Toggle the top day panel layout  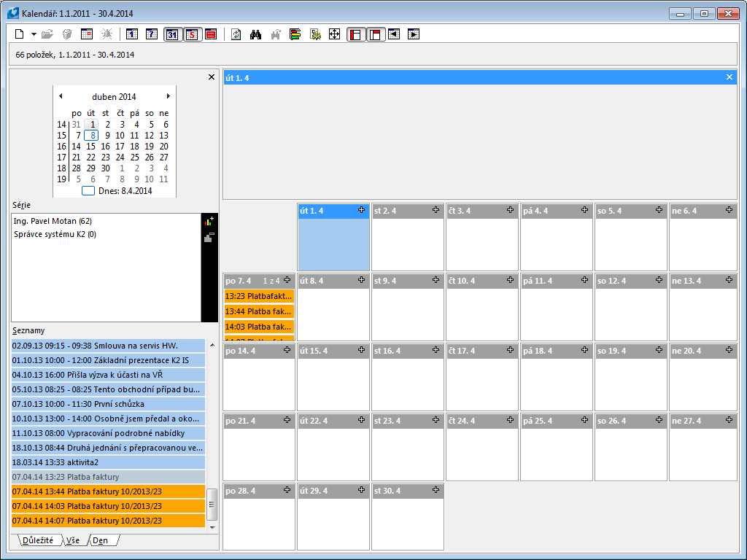[376, 34]
